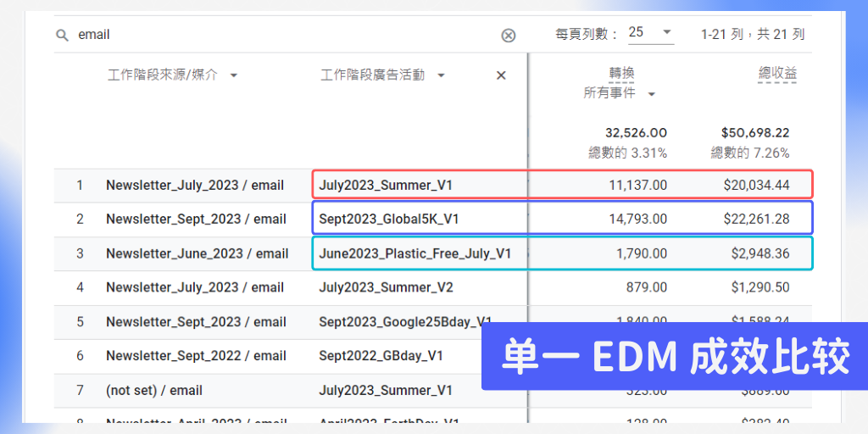
Task: Open the 每頁列數 rows per page dropdown
Action: 651,33
